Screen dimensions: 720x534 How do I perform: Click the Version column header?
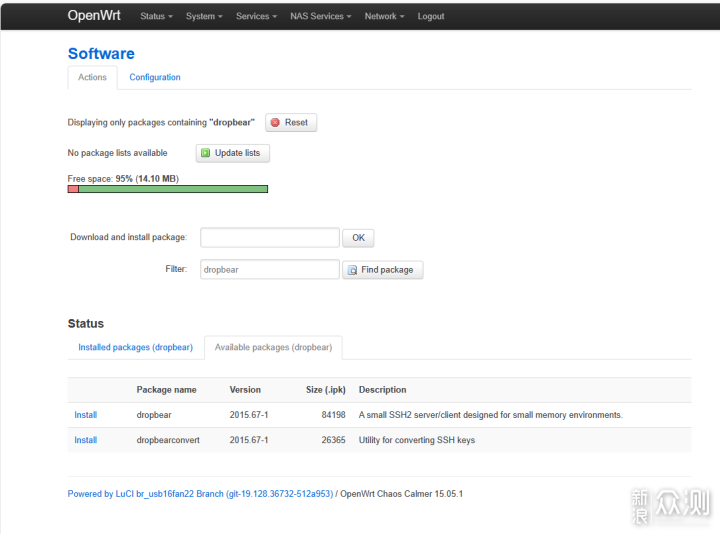click(245, 389)
